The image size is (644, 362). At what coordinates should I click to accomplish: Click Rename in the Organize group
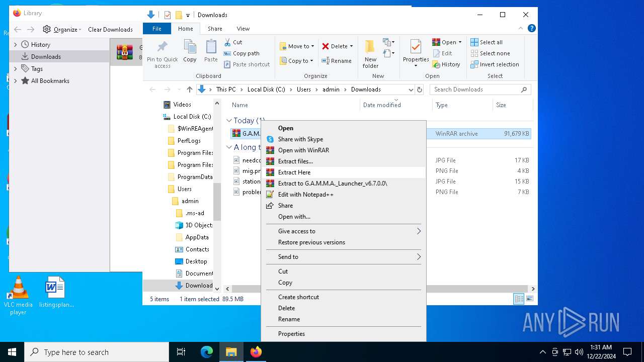click(x=337, y=61)
